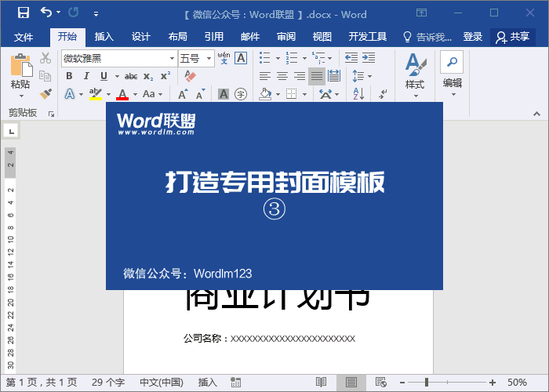Open the 编辑 editing menu

pyautogui.click(x=453, y=74)
